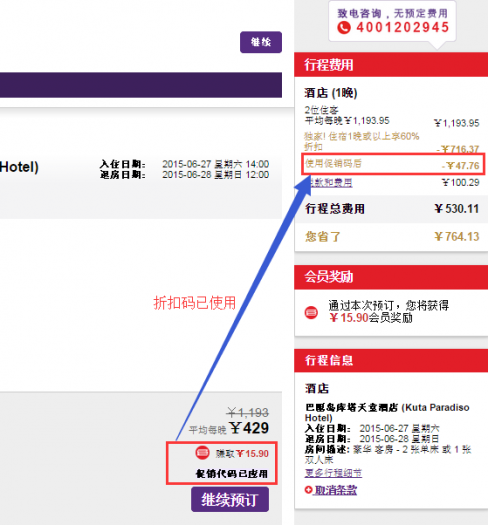This screenshot has width=488, height=525.
Task: Click the ¥429 average nightly price
Action: 249,428
